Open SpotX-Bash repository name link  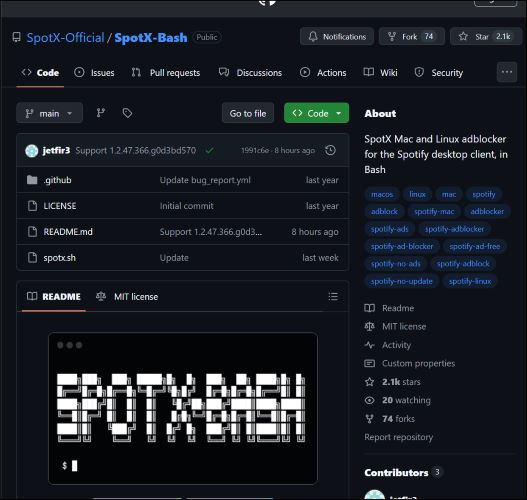click(151, 37)
